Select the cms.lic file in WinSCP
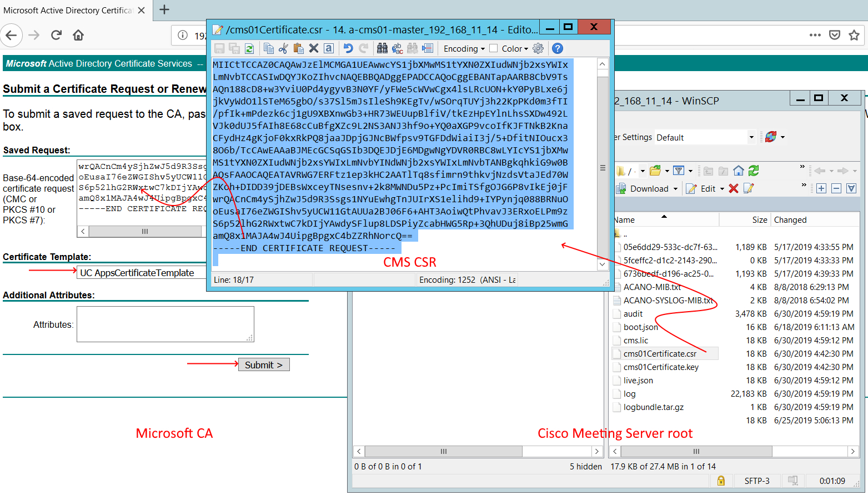This screenshot has height=495, width=868. 636,340
